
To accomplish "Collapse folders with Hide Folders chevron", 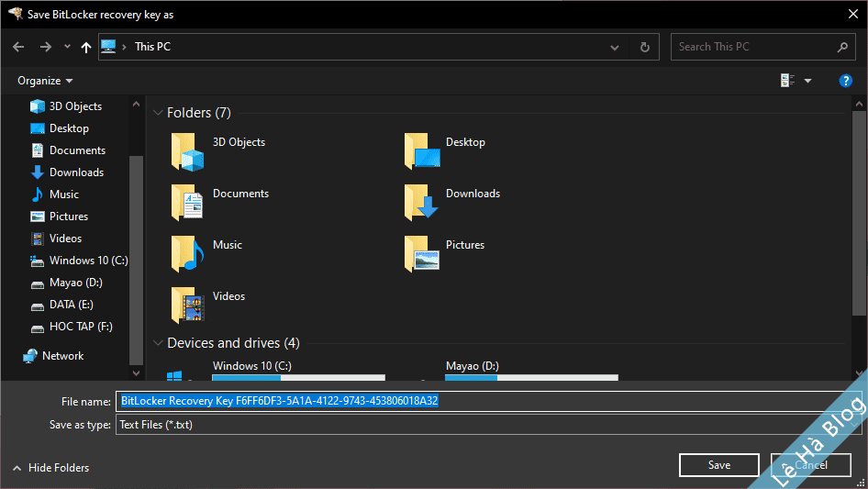I will pos(17,469).
